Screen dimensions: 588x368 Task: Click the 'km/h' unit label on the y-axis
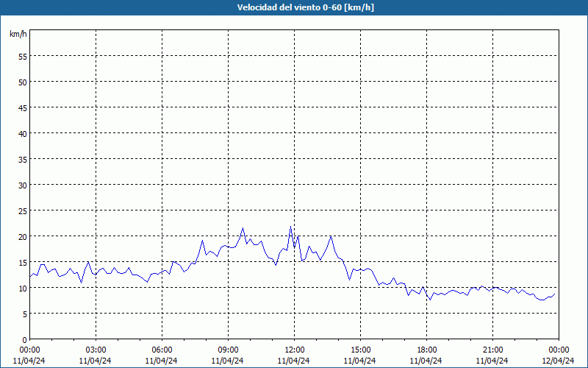pos(18,34)
